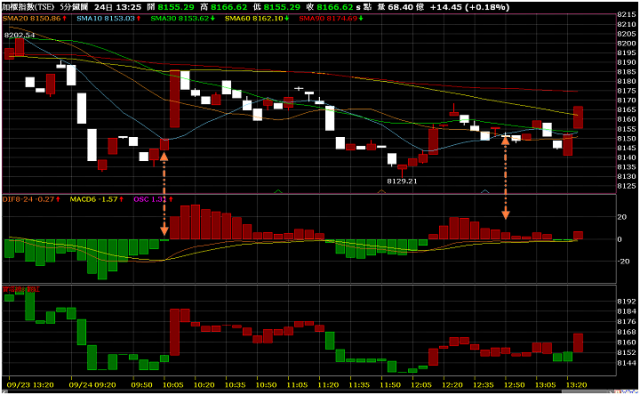Click the high price value 8166.62 after 高
This screenshot has height=395, width=640.
pos(229,7)
